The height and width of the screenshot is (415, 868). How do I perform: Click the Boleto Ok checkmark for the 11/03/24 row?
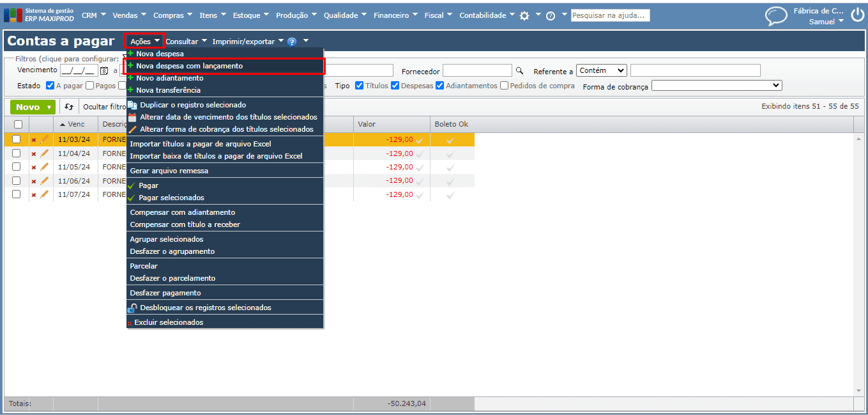click(x=450, y=140)
